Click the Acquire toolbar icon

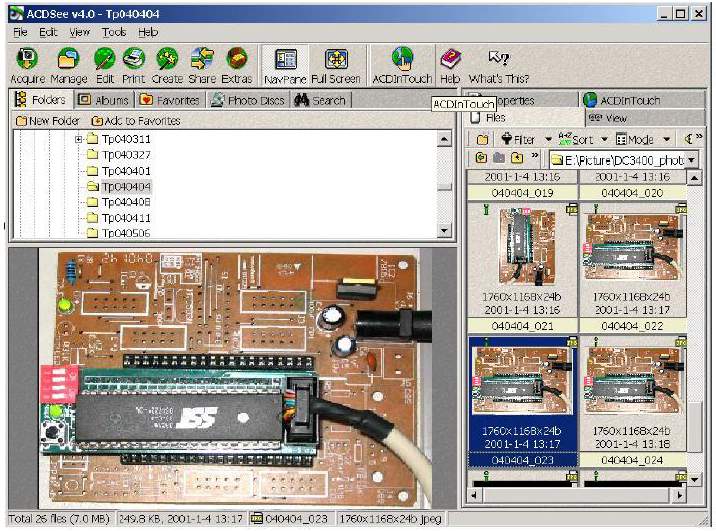coord(28,62)
